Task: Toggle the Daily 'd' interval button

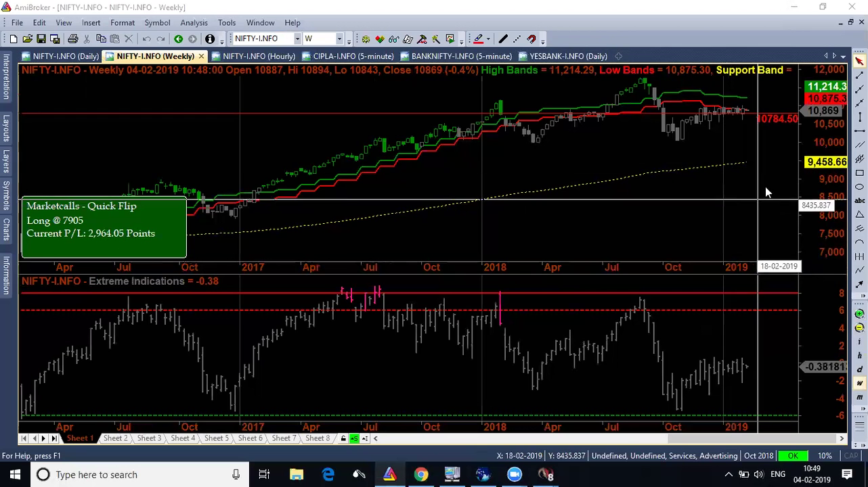Action: pyautogui.click(x=859, y=369)
